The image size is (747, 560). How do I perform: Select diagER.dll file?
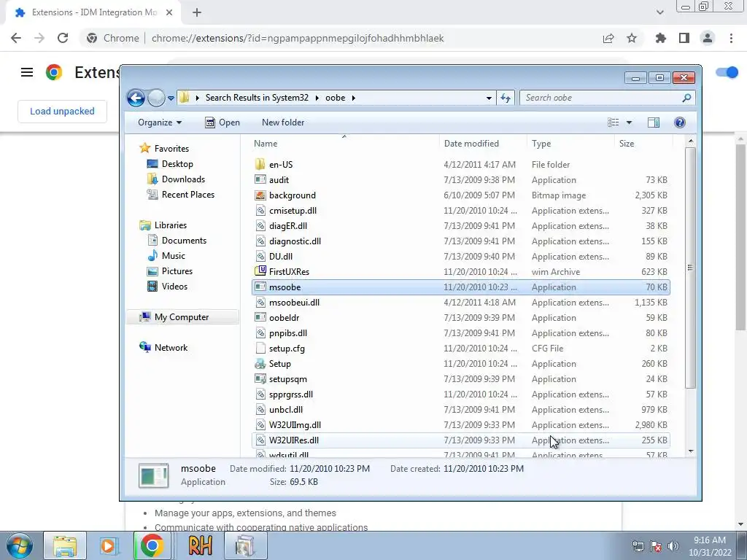point(287,226)
